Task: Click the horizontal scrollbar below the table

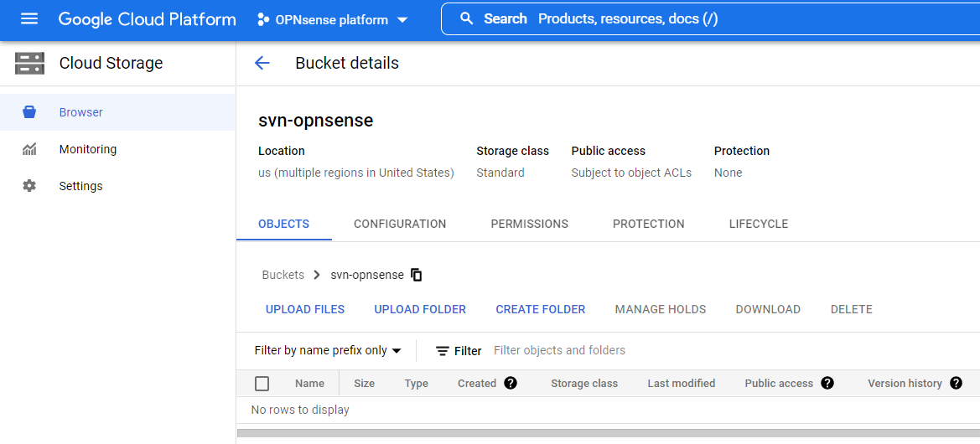Action: point(608,433)
